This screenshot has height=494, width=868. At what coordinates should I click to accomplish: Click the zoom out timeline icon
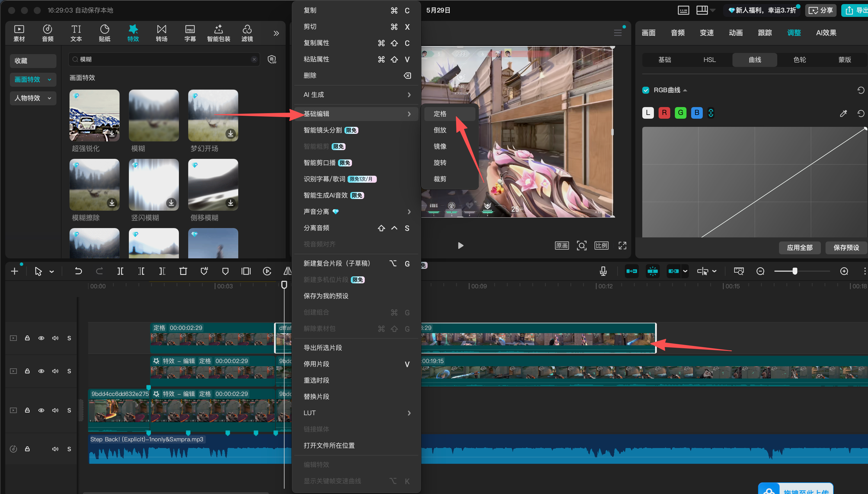point(760,271)
